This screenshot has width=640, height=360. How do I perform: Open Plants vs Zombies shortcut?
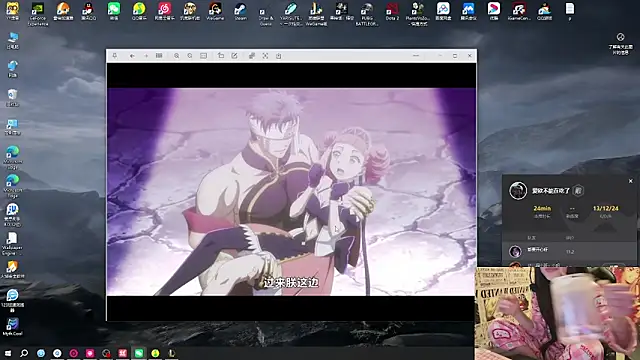click(417, 13)
